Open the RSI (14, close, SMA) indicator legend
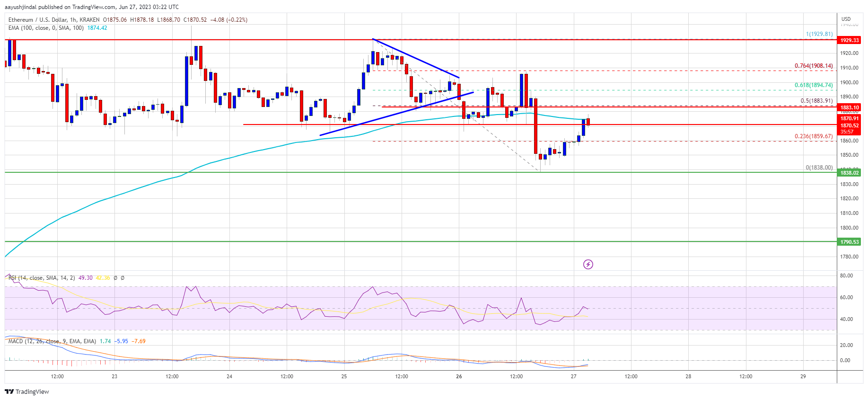This screenshot has height=400, width=868. [42, 278]
